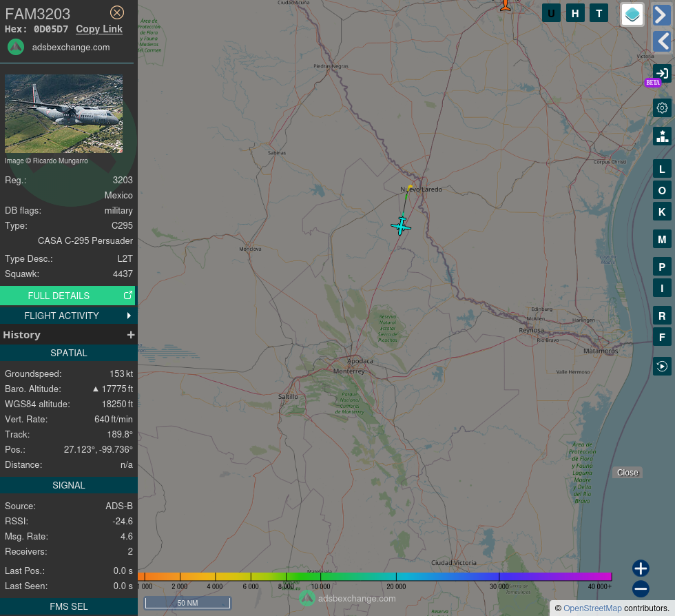Click the altitude color legend bar
Viewport: 675px width, 616px height.
pyautogui.click(x=375, y=576)
